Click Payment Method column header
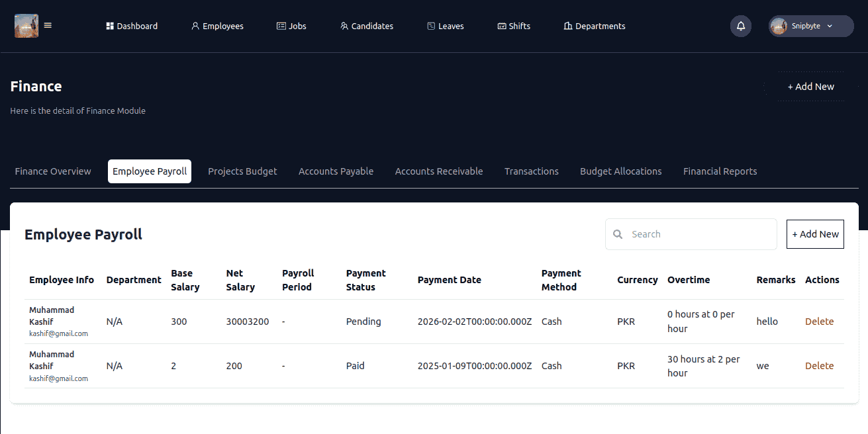 [x=561, y=280]
